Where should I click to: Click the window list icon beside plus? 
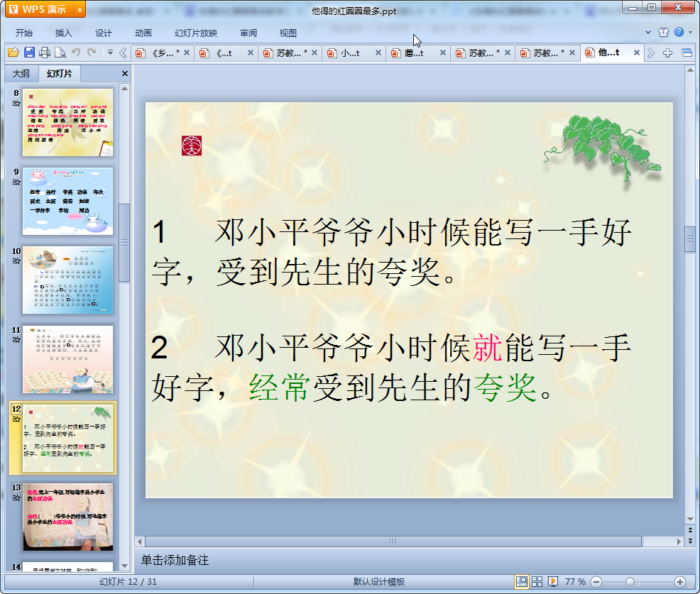click(x=687, y=53)
